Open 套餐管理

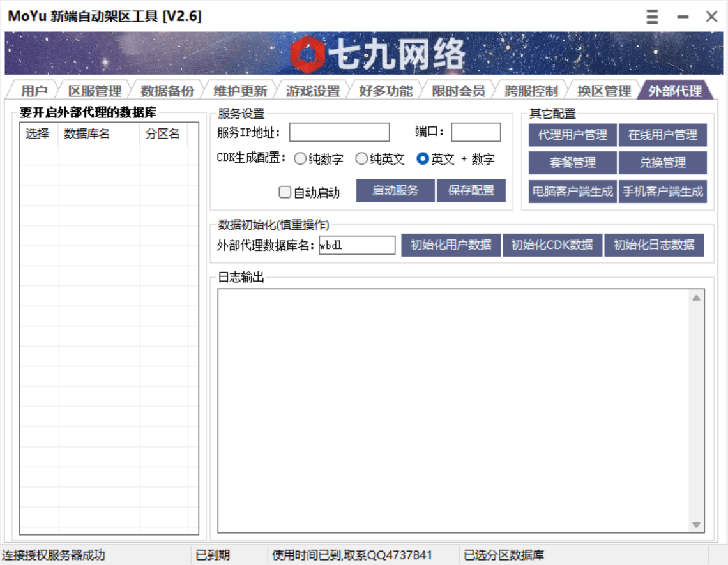coord(572,163)
